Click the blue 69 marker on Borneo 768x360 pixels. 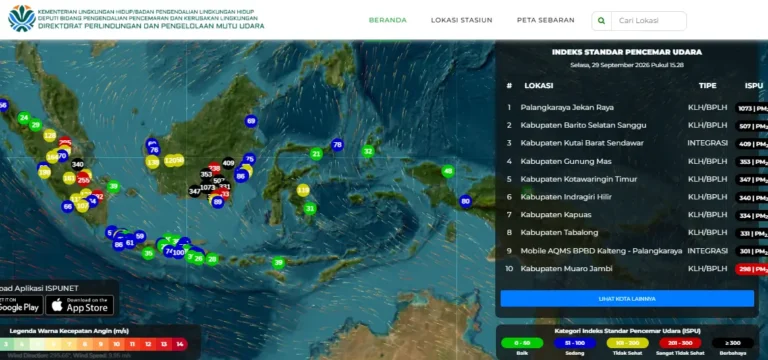[x=251, y=121]
